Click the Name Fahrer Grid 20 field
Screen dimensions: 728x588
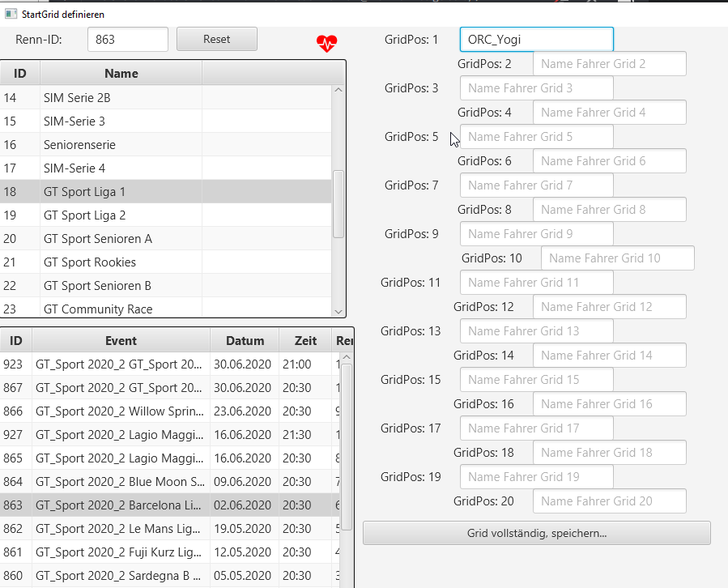tap(609, 501)
